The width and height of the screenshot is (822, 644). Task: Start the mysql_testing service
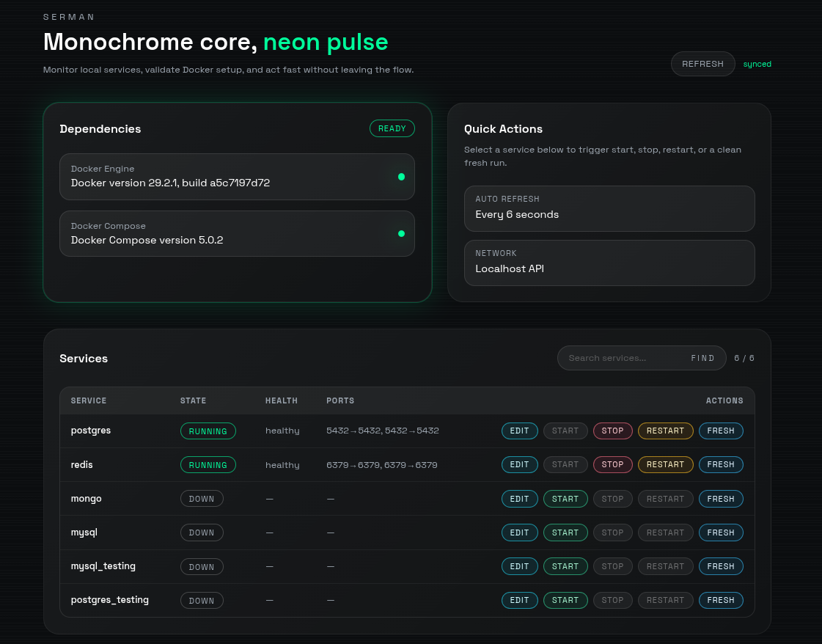(x=565, y=566)
